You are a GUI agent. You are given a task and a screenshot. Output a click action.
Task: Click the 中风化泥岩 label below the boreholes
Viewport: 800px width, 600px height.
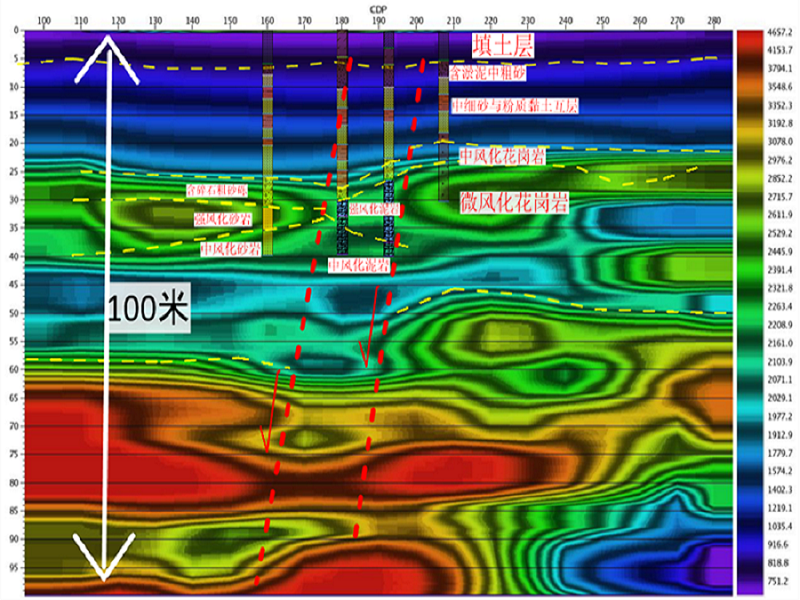pos(358,264)
